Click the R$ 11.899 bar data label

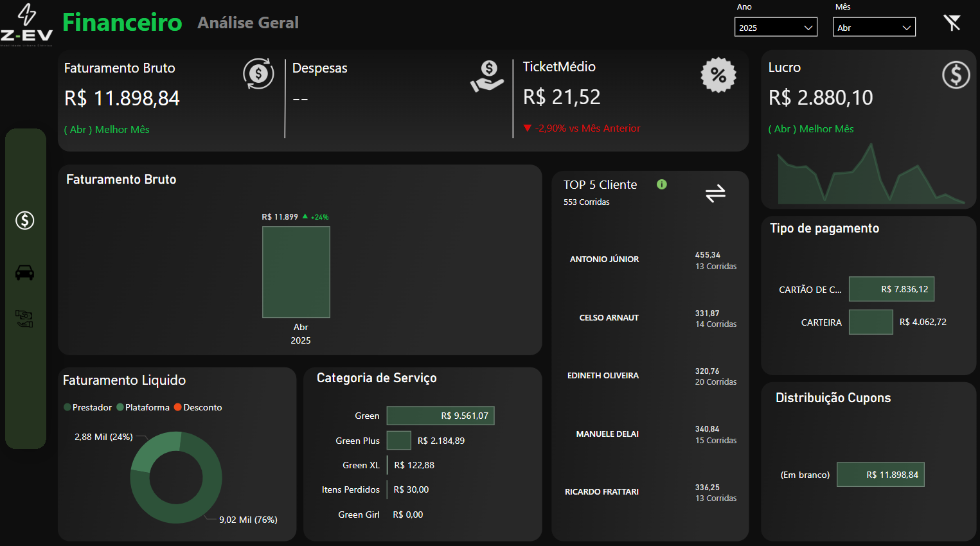(280, 217)
